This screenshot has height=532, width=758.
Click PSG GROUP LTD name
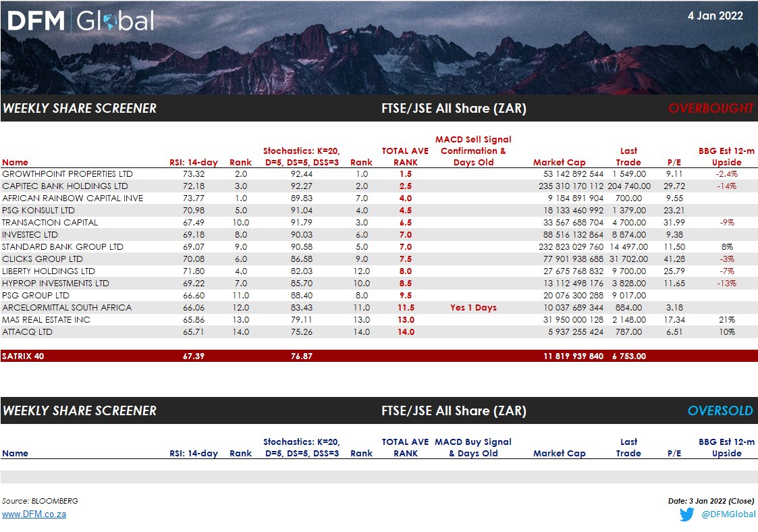(x=35, y=295)
